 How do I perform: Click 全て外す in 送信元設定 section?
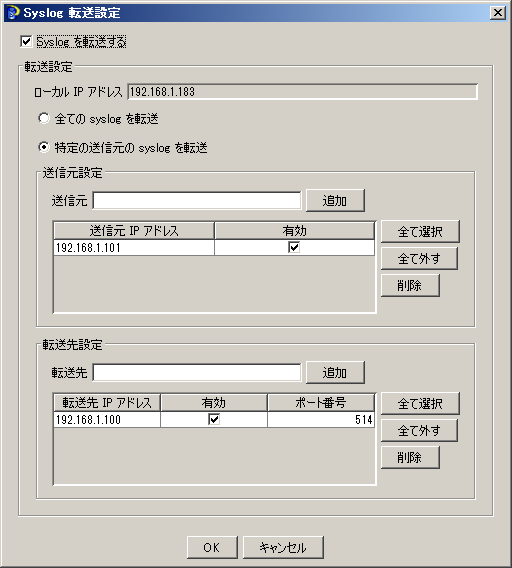(419, 258)
